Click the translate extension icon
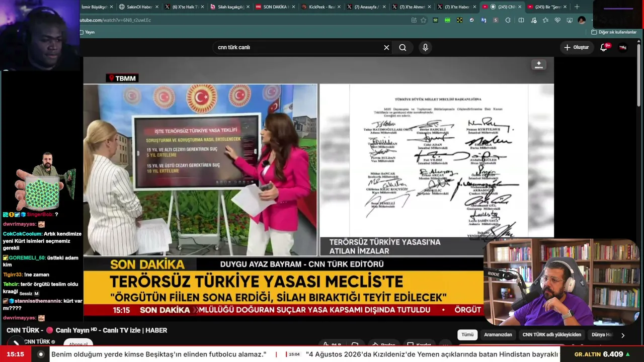This screenshot has width=644, height=362. pyautogui.click(x=484, y=20)
